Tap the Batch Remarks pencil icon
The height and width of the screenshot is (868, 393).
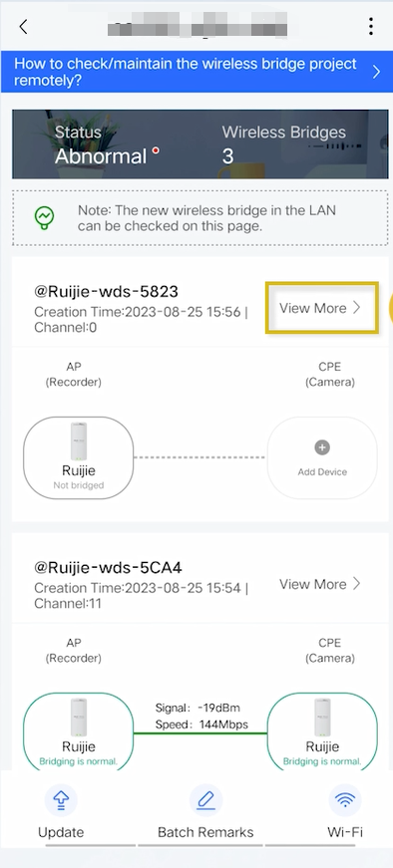205,800
